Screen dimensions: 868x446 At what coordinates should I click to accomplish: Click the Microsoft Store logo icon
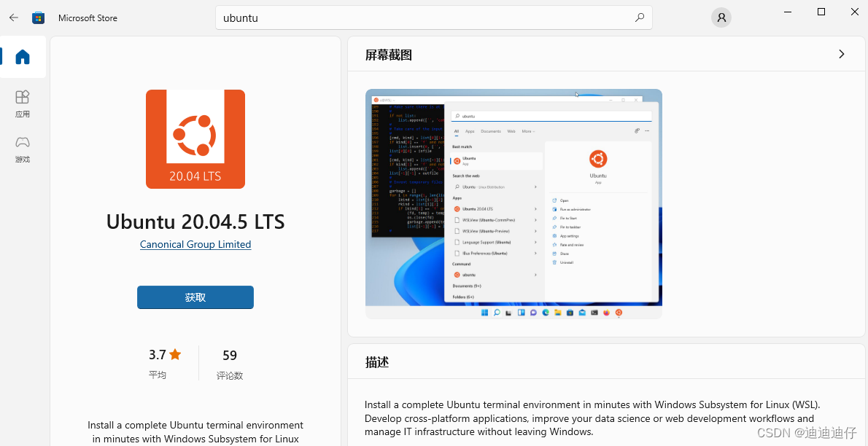(x=38, y=17)
